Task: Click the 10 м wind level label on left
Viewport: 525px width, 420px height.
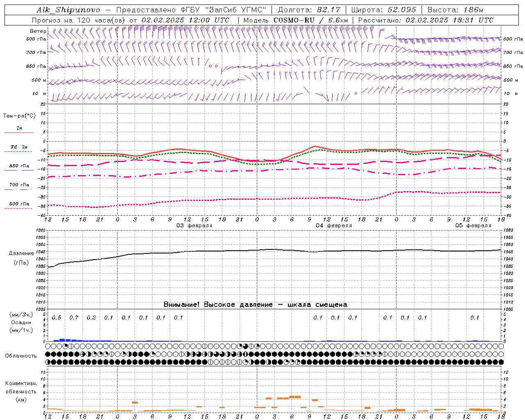Action: [39, 94]
